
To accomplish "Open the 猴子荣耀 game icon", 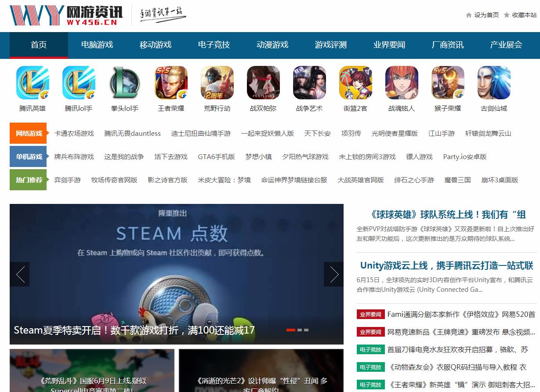I will click(x=448, y=83).
